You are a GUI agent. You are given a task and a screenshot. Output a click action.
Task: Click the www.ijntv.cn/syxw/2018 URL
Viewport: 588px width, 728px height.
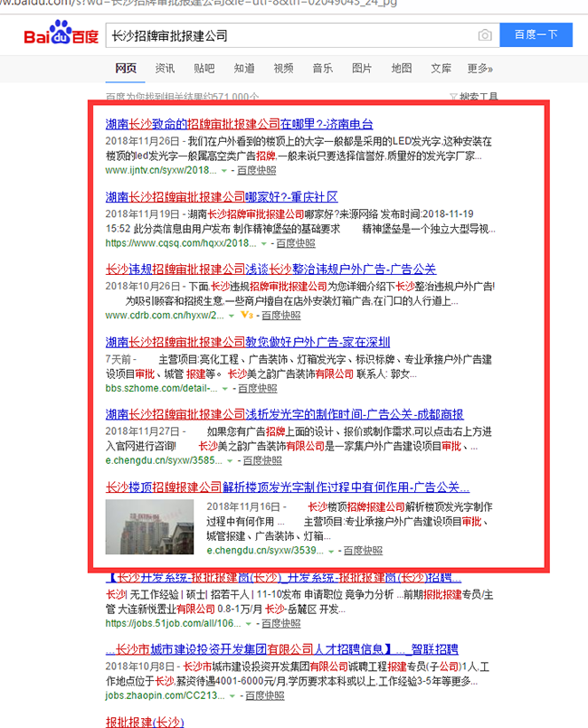[161, 170]
